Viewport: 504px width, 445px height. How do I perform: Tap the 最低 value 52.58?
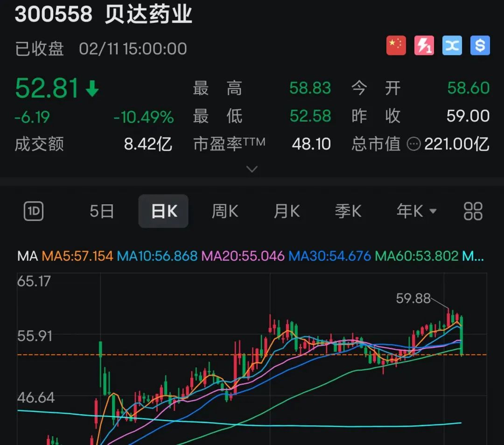pos(310,116)
